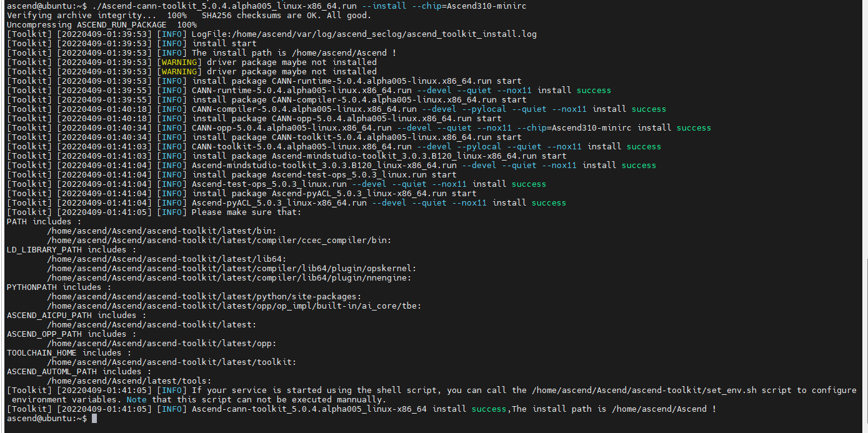The height and width of the screenshot is (433, 868).
Task: Click the "Please make sure that:" message
Action: [x=246, y=212]
